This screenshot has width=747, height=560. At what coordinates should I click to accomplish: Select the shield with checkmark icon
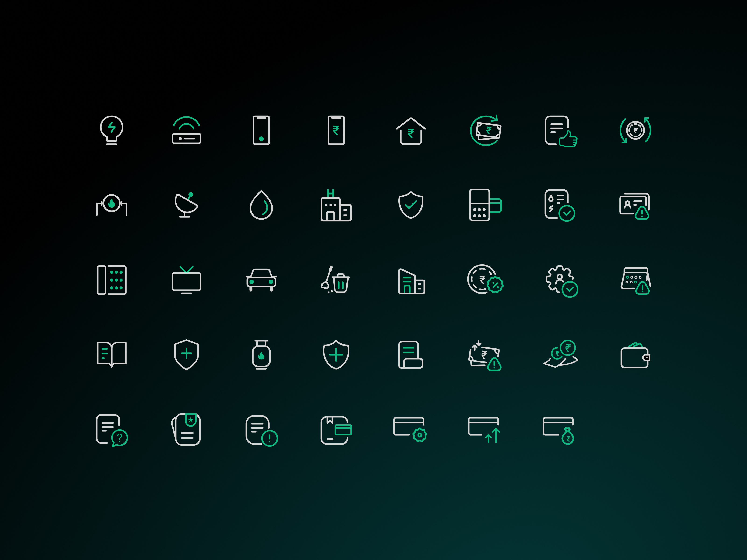[x=411, y=205]
